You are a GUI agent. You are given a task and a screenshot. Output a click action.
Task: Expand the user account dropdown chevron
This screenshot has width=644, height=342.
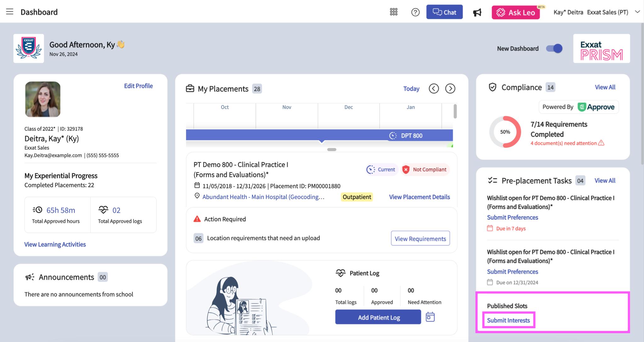coord(637,12)
